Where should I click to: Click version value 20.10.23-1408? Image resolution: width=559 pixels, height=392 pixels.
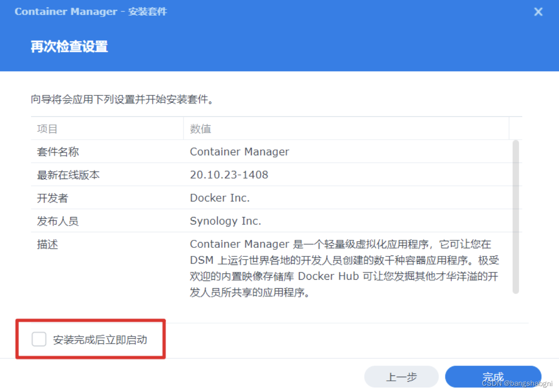click(x=229, y=175)
